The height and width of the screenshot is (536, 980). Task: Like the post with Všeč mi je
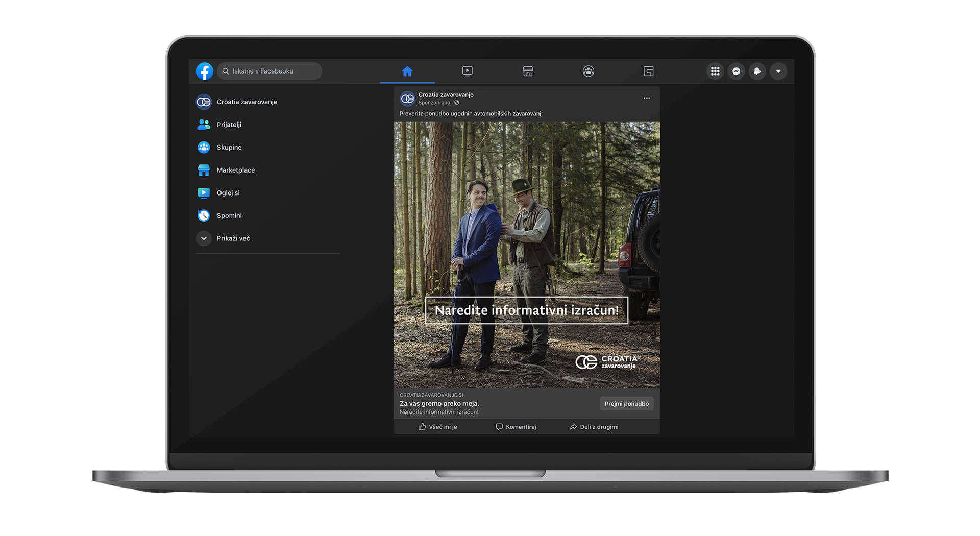click(x=437, y=427)
